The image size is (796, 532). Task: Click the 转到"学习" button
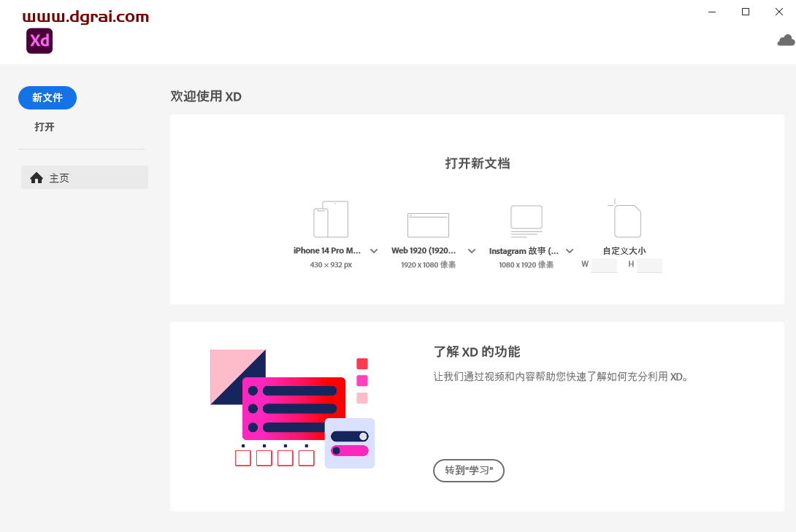click(x=468, y=471)
